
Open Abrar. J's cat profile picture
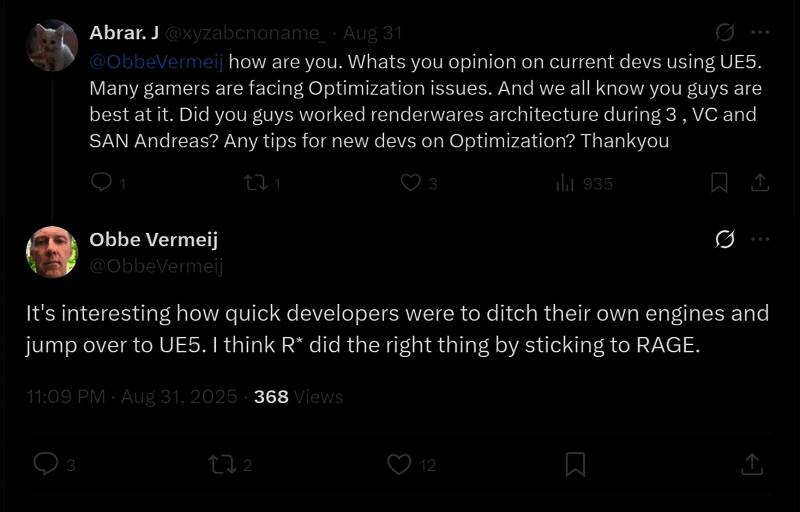click(x=52, y=46)
